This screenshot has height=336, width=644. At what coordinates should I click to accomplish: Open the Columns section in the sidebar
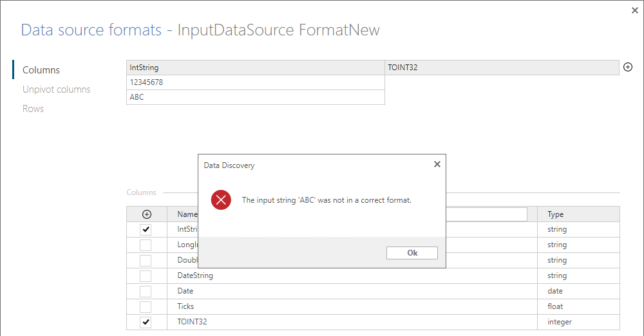pos(41,70)
